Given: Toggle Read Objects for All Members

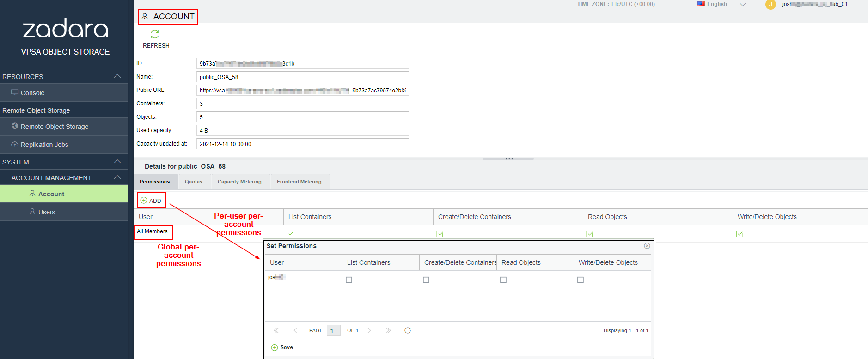Looking at the screenshot, I should (590, 234).
